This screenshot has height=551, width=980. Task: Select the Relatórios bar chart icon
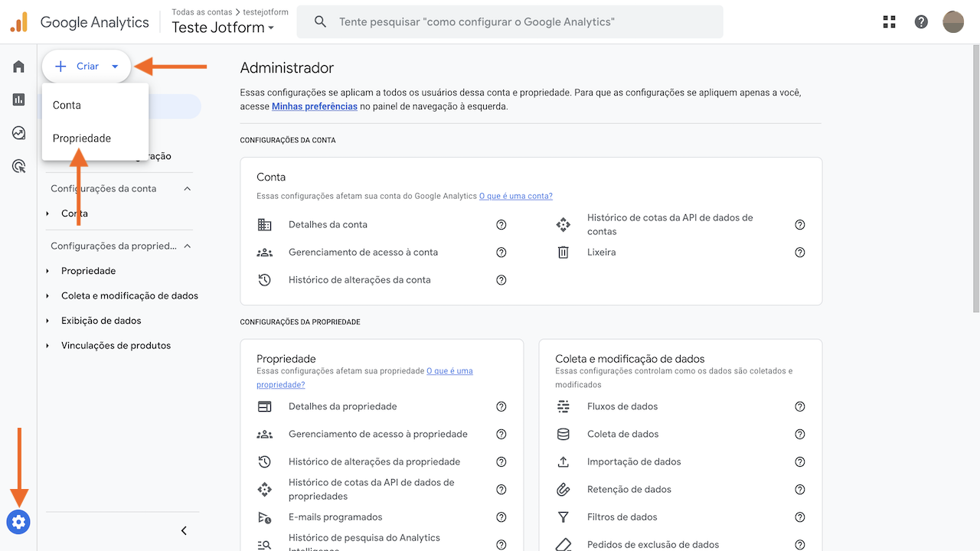[18, 99]
